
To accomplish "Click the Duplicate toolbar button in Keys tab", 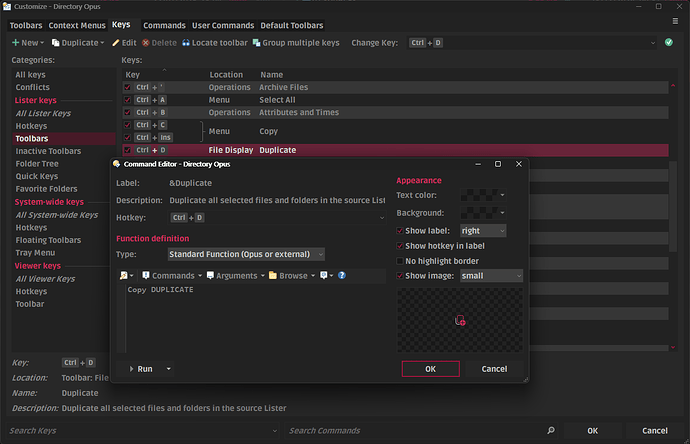I will (x=78, y=43).
